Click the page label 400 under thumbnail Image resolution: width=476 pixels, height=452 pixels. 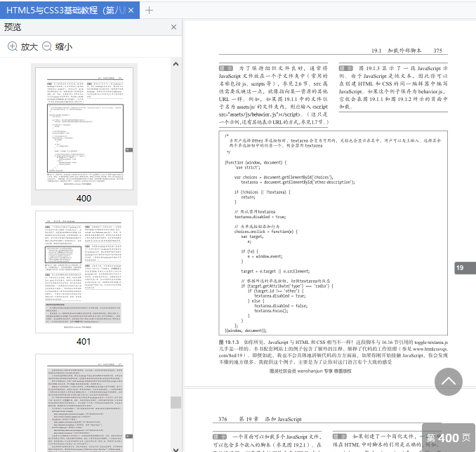(x=84, y=198)
